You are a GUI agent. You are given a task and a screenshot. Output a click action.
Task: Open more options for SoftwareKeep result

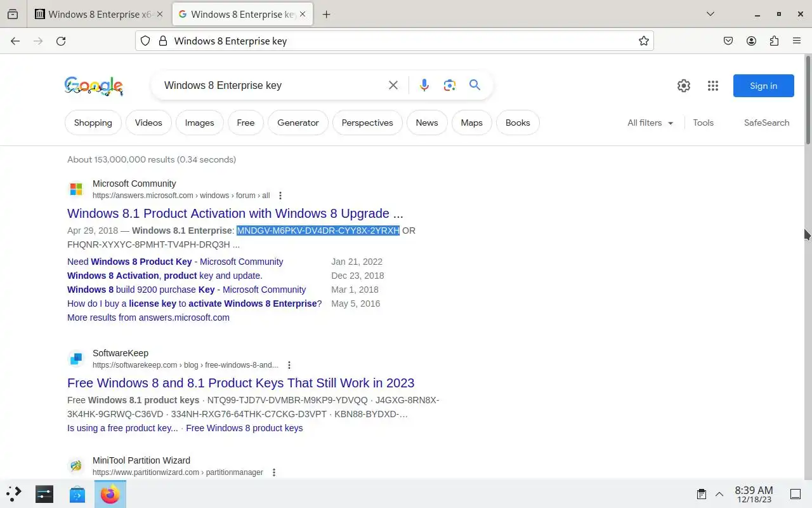tap(289, 365)
